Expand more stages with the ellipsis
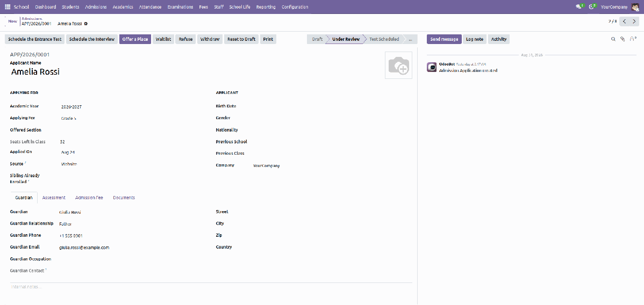The image size is (644, 305). (411, 39)
